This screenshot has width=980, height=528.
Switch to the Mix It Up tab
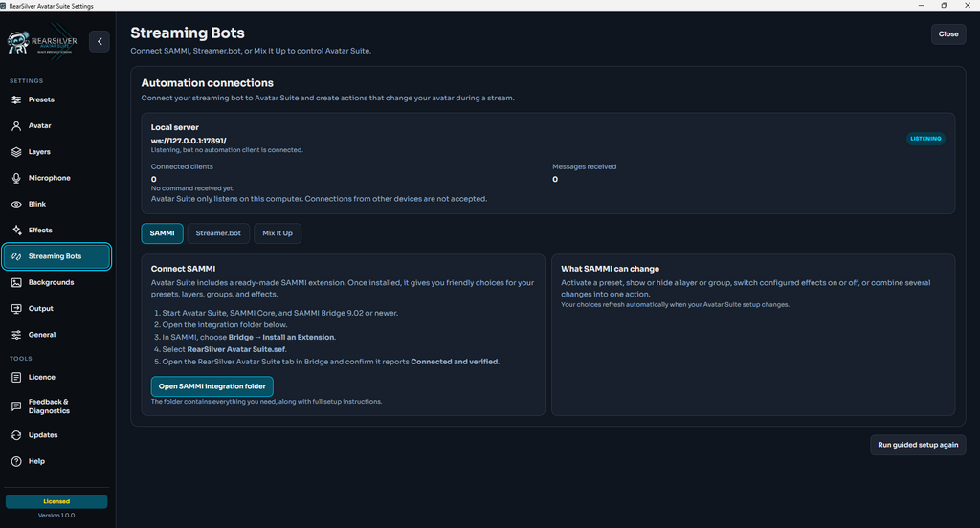point(278,233)
